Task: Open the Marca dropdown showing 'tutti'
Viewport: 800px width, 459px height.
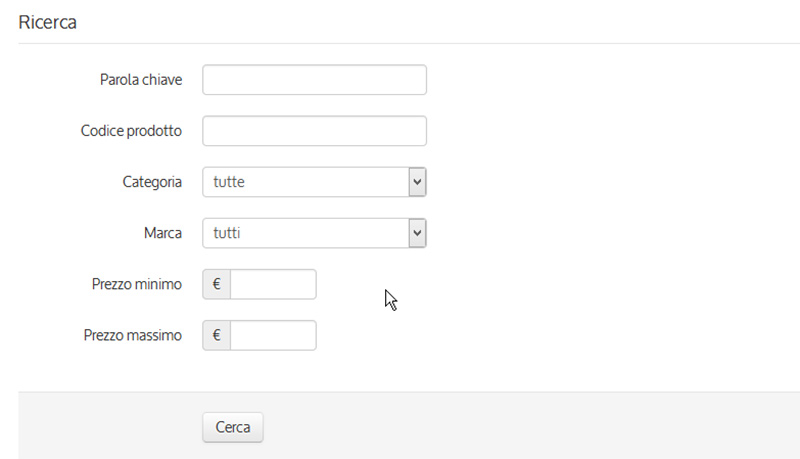Action: point(314,233)
